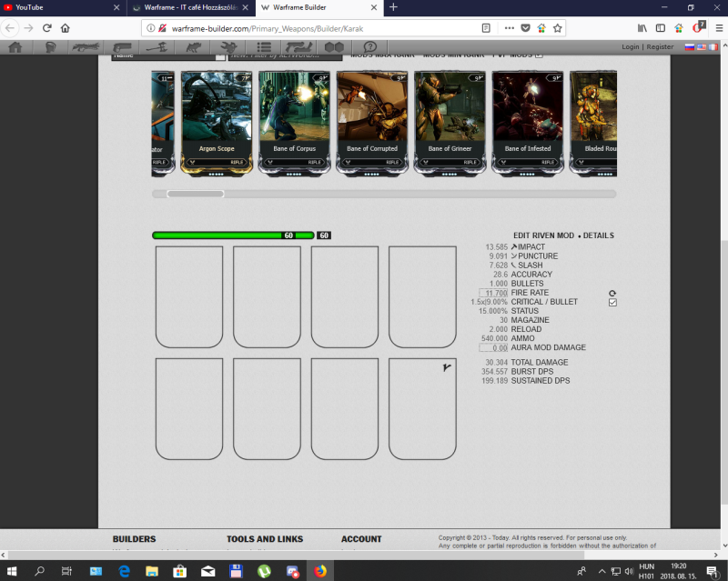Open the Windows notification center
Viewport: 728px width, 581px height.
(x=712, y=571)
